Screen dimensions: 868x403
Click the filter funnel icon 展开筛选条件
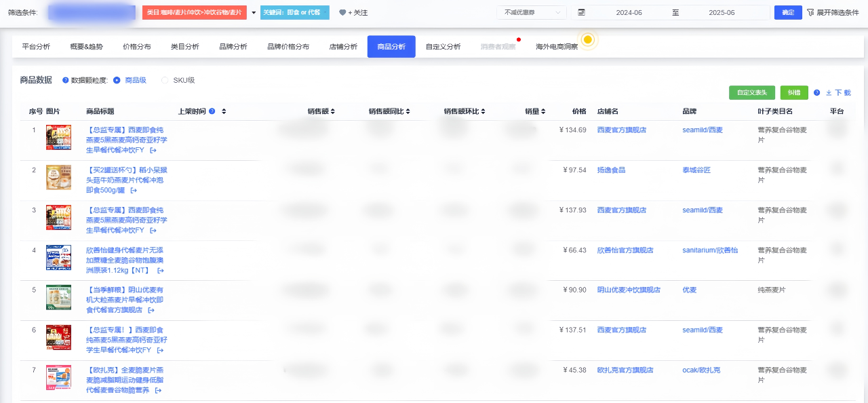pyautogui.click(x=810, y=13)
